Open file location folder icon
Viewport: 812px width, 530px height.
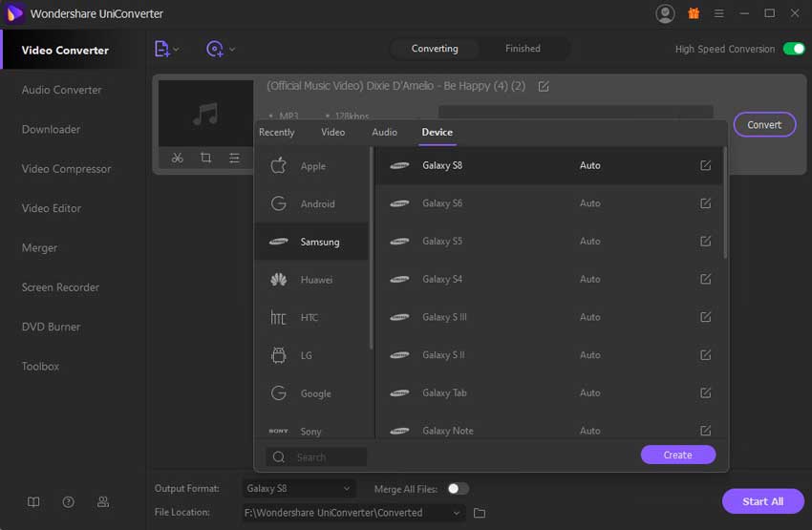click(480, 513)
